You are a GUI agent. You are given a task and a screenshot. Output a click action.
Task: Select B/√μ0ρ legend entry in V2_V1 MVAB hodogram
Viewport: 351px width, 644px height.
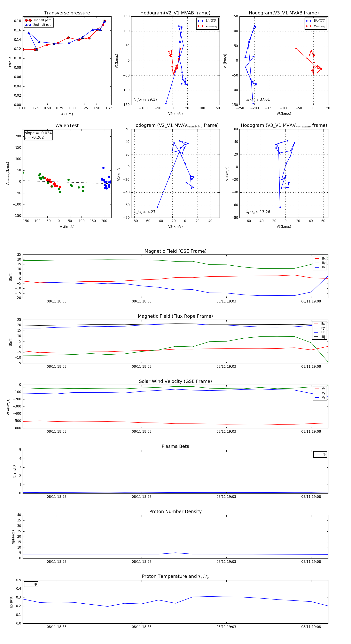click(207, 21)
